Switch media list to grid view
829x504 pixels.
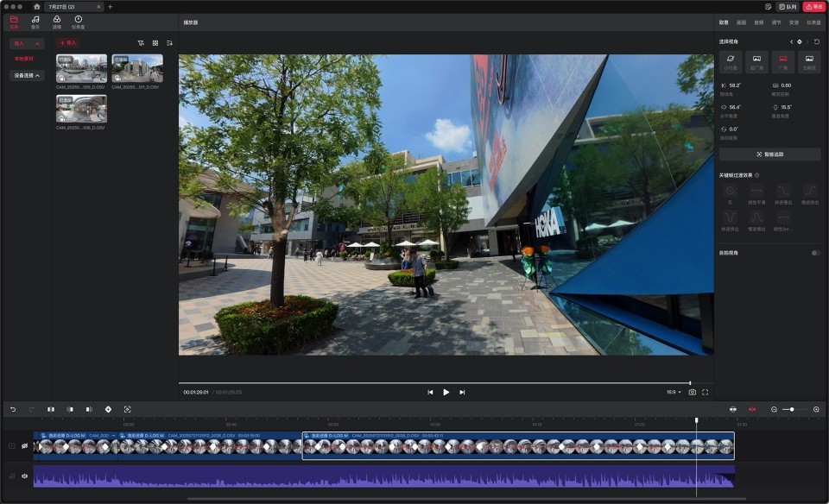[155, 42]
